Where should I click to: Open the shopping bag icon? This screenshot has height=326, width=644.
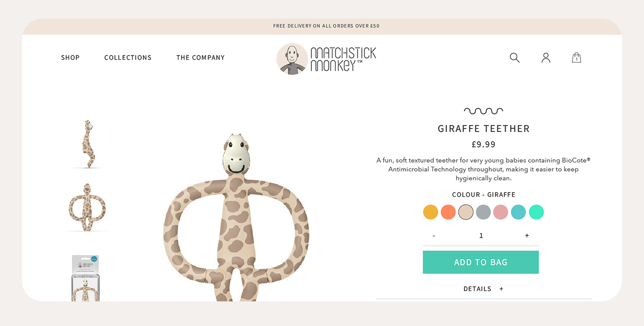576,58
